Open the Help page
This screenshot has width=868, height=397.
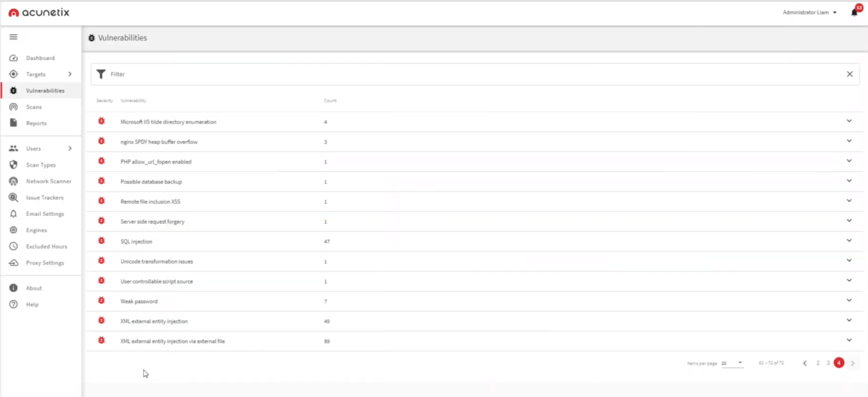coord(32,304)
